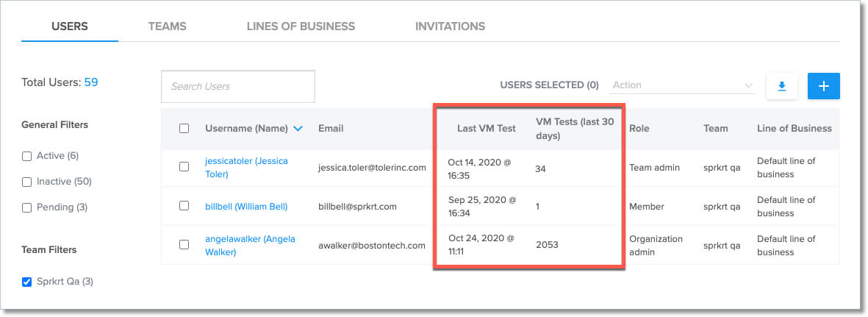The image size is (868, 317).
Task: Tick the select-all checkbox in table header
Action: coord(184,129)
